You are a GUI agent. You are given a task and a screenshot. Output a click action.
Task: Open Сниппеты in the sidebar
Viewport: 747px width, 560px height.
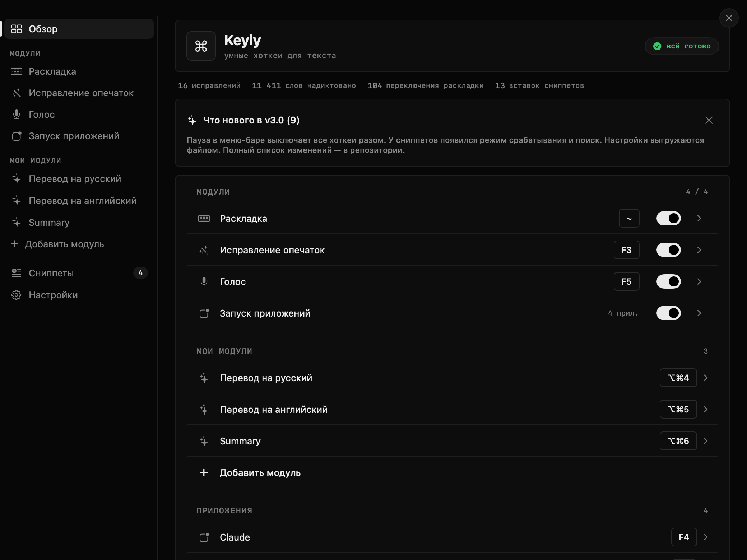coord(79,273)
